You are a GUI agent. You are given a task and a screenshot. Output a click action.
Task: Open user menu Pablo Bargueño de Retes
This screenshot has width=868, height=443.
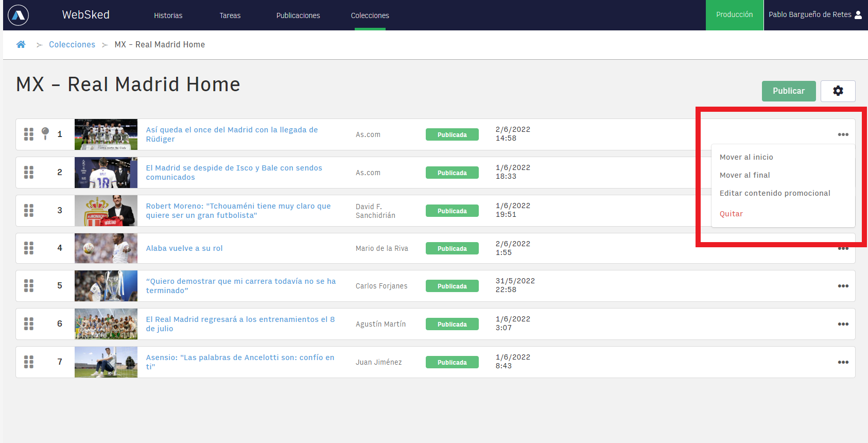coord(815,15)
